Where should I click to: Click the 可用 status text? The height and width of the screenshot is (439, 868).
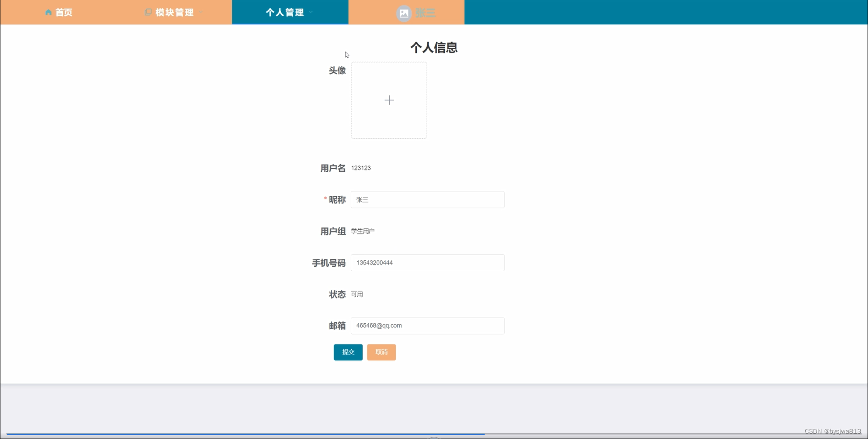pyautogui.click(x=357, y=294)
